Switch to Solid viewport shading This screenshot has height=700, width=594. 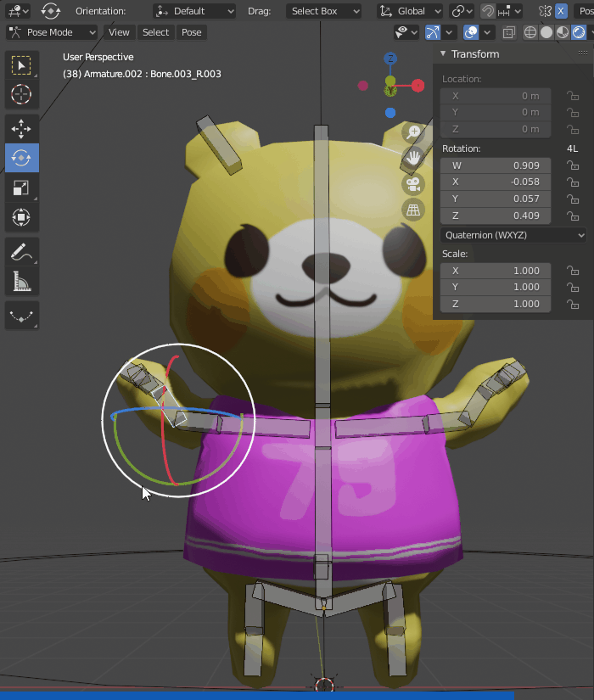coord(546,32)
